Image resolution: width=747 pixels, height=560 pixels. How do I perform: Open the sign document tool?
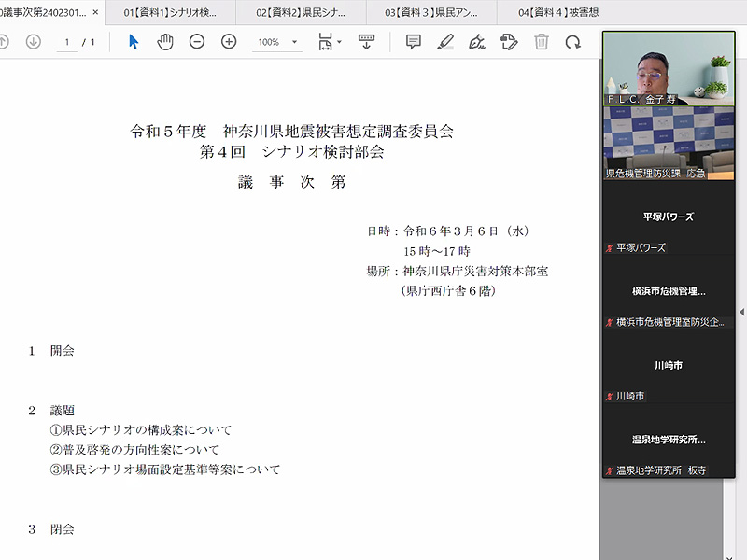pos(477,42)
